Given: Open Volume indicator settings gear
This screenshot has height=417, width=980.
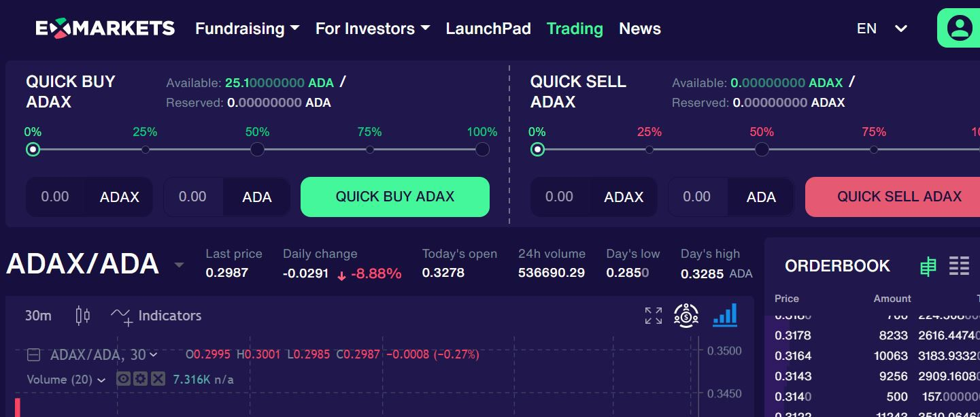Looking at the screenshot, I should click(x=141, y=379).
